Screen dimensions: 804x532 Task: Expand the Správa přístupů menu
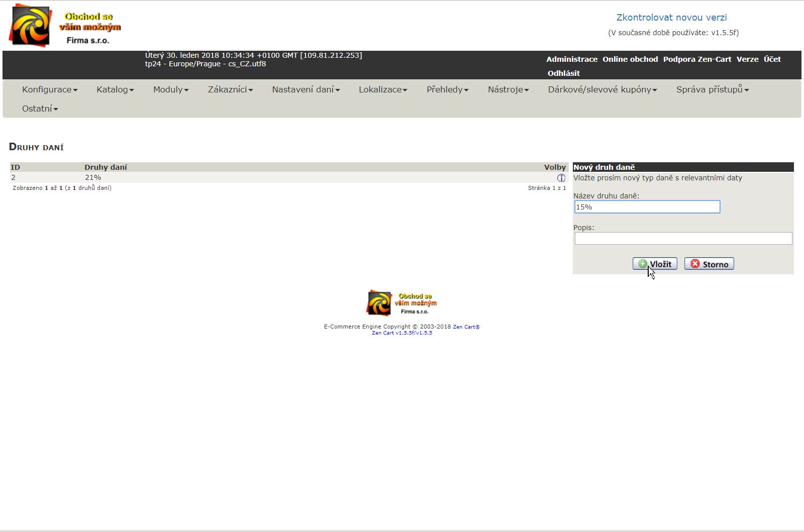712,89
